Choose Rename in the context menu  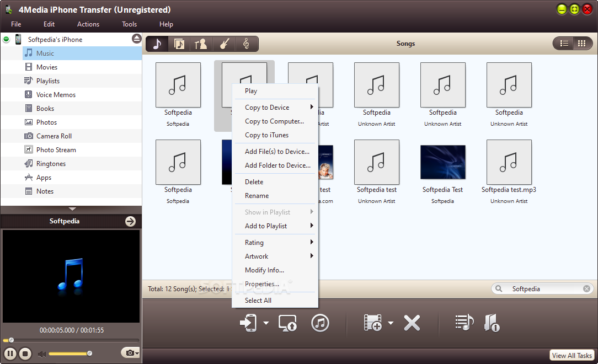275,196
